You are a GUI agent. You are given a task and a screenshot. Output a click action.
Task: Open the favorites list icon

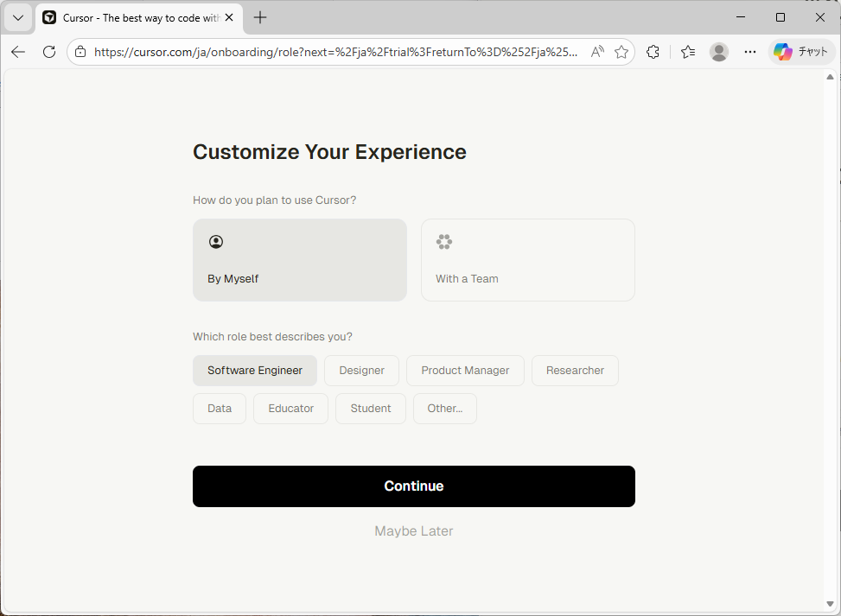[x=688, y=52]
